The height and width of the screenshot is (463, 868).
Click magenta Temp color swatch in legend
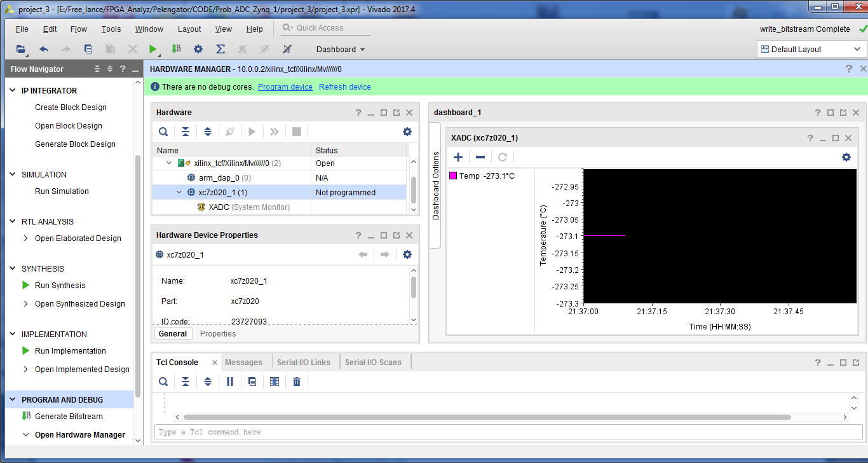point(453,176)
